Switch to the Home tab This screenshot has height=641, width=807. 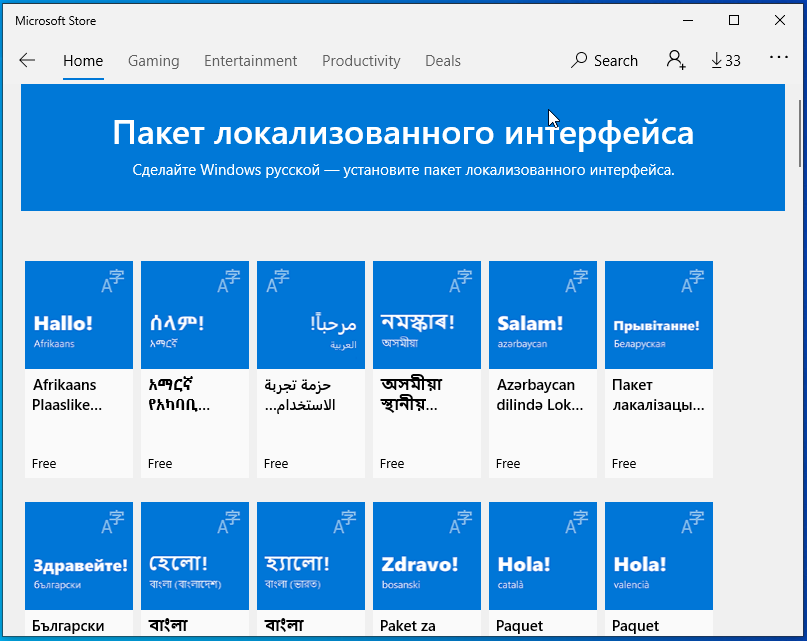point(83,61)
